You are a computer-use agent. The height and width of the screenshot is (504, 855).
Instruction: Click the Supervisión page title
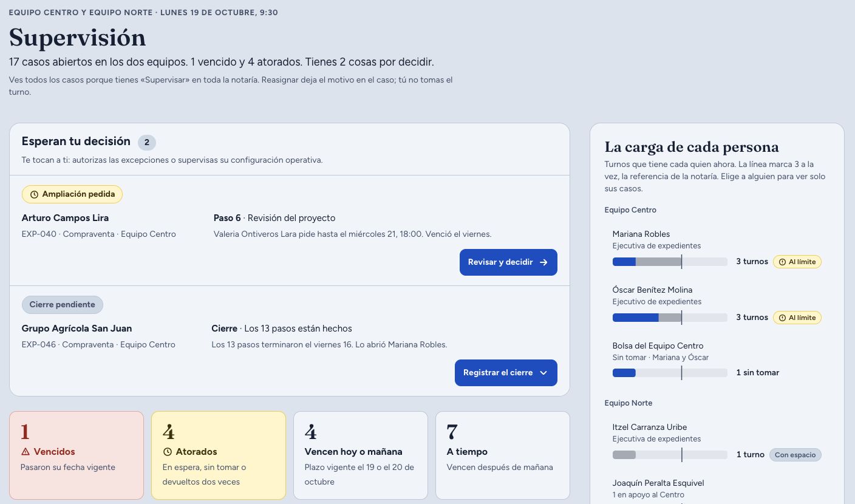pyautogui.click(x=77, y=38)
